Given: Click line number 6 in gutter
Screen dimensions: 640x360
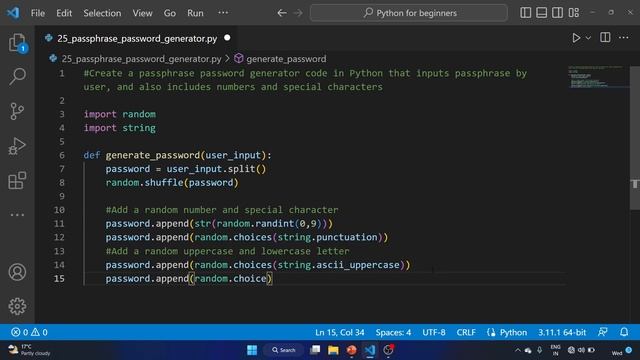Looking at the screenshot, I should click(x=62, y=155).
